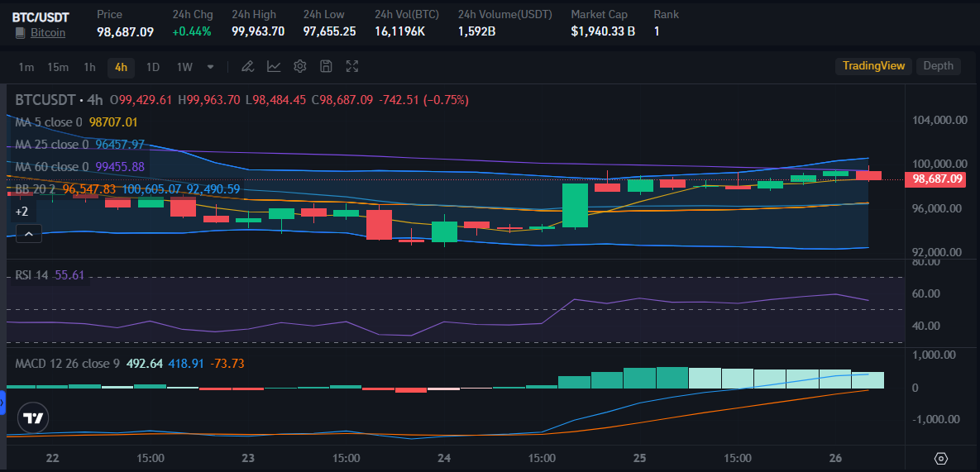Image resolution: width=980 pixels, height=472 pixels.
Task: Expand the hidden +2 indicators
Action: point(22,212)
